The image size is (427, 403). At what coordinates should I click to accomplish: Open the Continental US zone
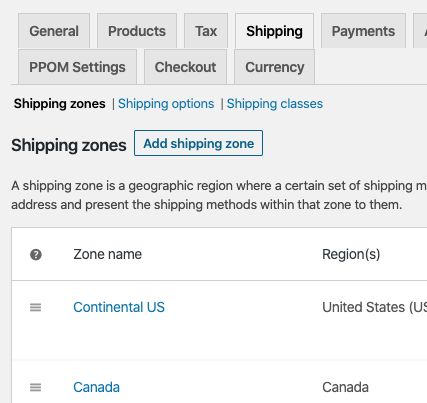(x=119, y=307)
